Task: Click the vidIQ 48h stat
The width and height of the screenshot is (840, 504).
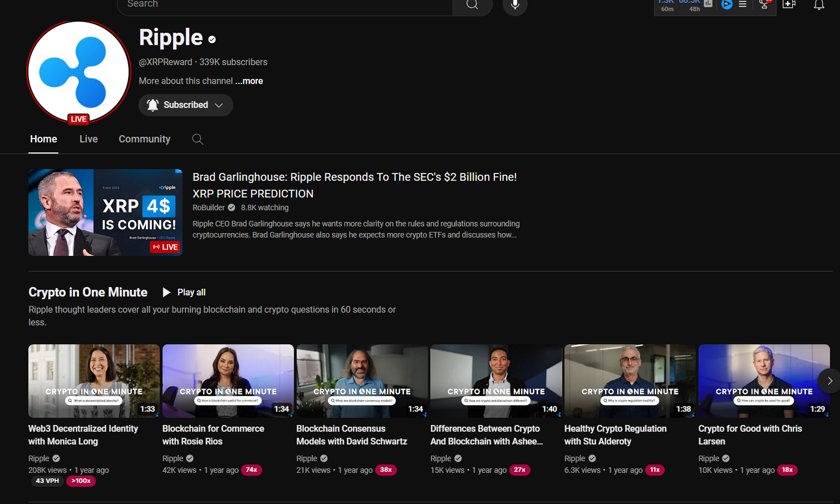Action: [x=690, y=5]
